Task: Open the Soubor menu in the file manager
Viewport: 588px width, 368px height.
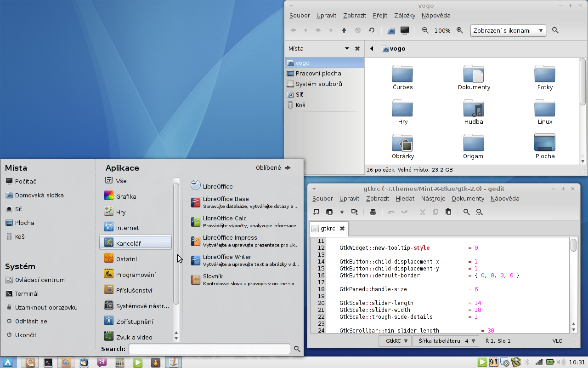Action: click(300, 15)
